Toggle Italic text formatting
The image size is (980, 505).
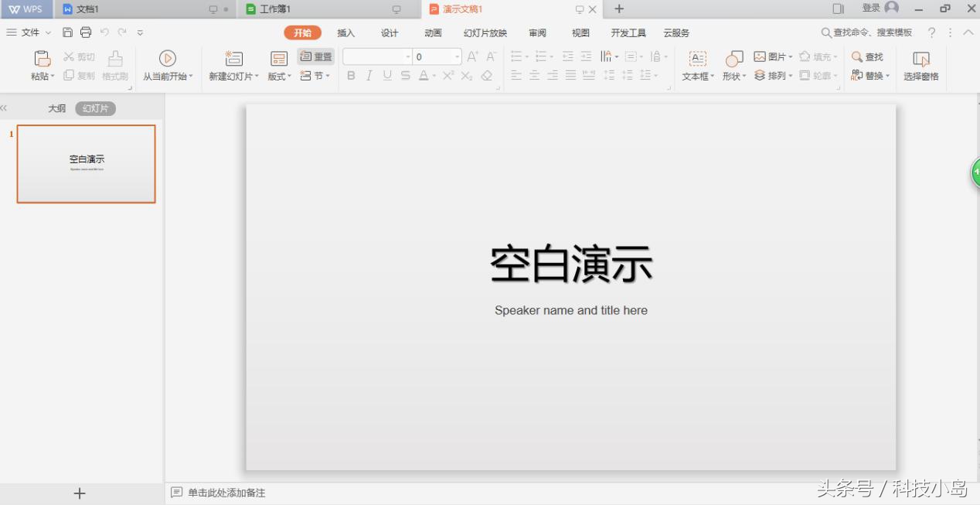pyautogui.click(x=369, y=76)
